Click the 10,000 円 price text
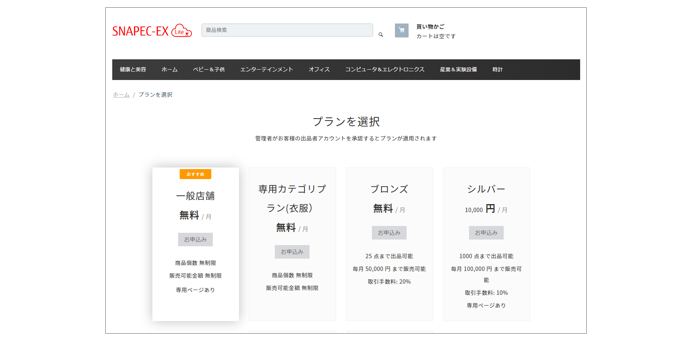690x360 pixels. (x=480, y=209)
